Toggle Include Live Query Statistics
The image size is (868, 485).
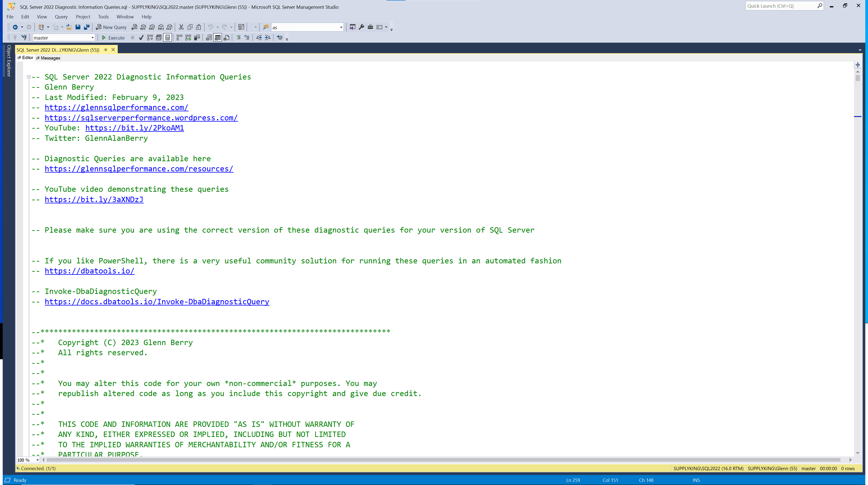click(x=188, y=38)
